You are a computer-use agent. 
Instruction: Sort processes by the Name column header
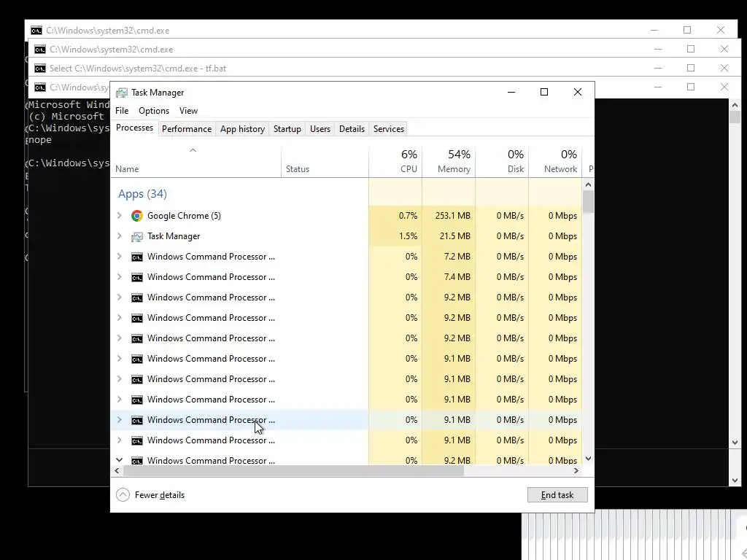click(196, 162)
